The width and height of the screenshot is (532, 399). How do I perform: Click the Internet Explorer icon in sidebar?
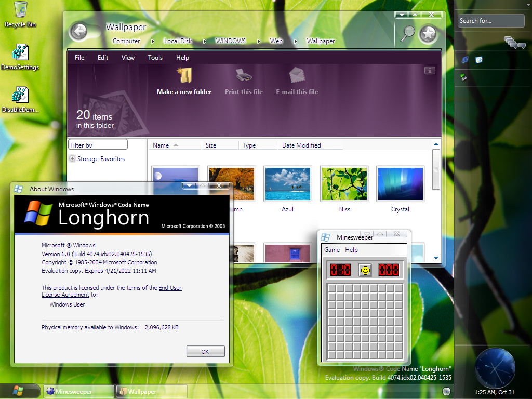[465, 60]
